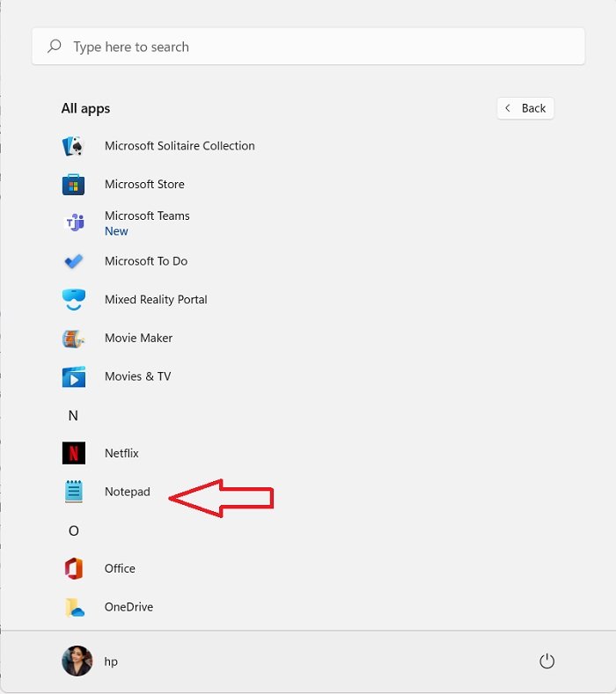616x694 pixels.
Task: Select the Mixed Reality Portal label
Action: (156, 300)
